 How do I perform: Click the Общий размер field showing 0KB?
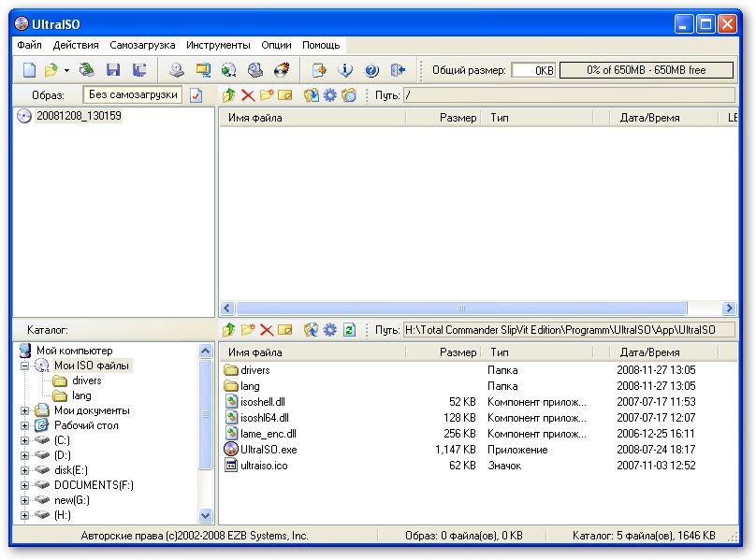(x=533, y=70)
